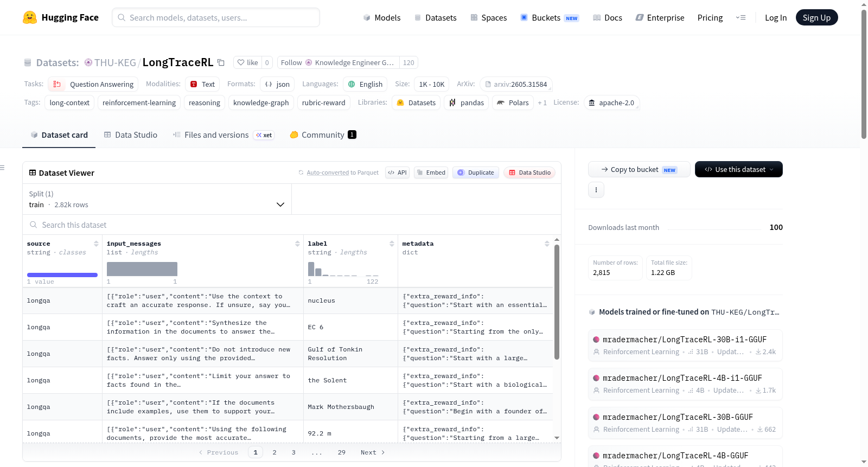
Task: Open the Use this dataset dropdown
Action: click(x=739, y=169)
